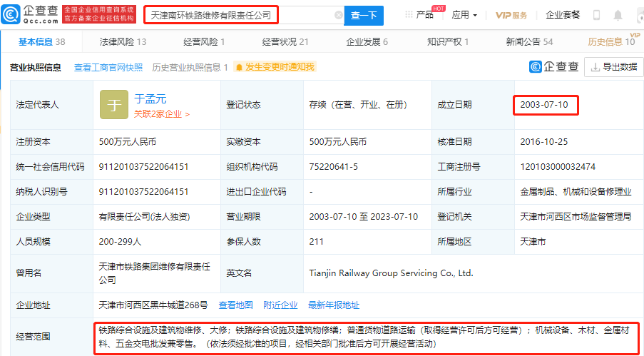
Task: Open 查看地图 link
Action: tap(236, 305)
